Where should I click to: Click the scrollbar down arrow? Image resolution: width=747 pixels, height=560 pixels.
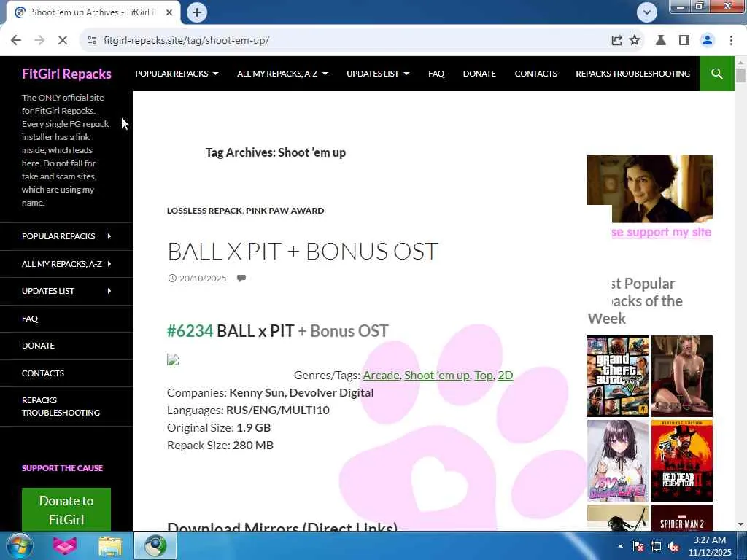[740, 525]
